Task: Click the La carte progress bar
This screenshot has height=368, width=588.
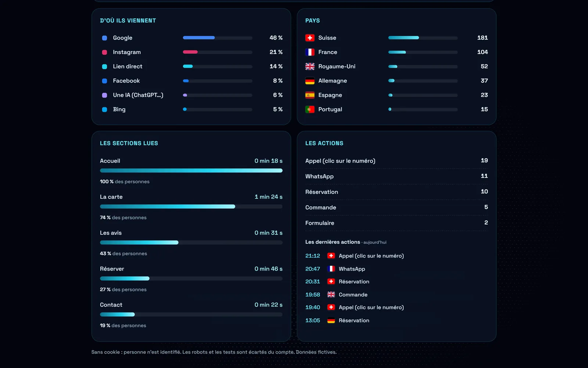Action: [191, 207]
